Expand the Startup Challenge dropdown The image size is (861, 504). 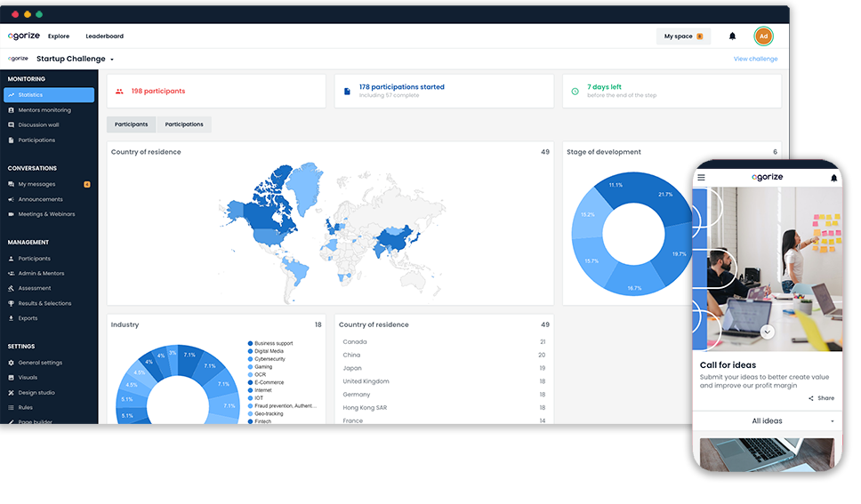[112, 60]
